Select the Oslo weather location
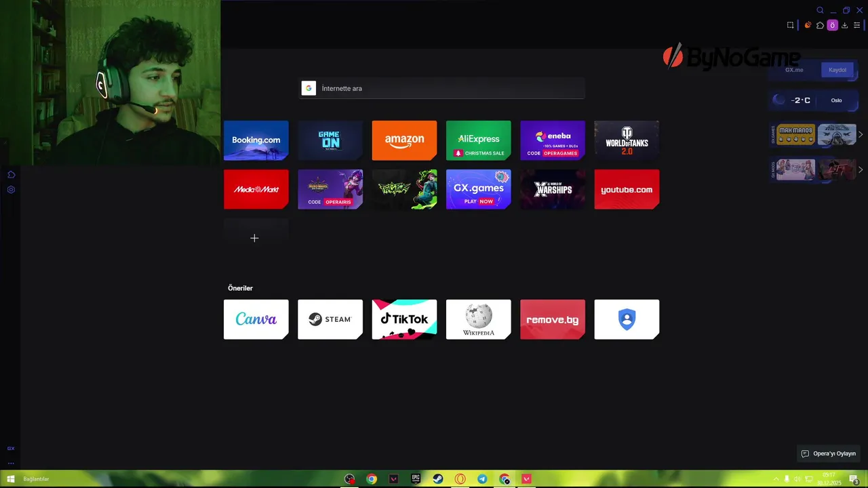The width and height of the screenshot is (868, 488). (x=836, y=100)
